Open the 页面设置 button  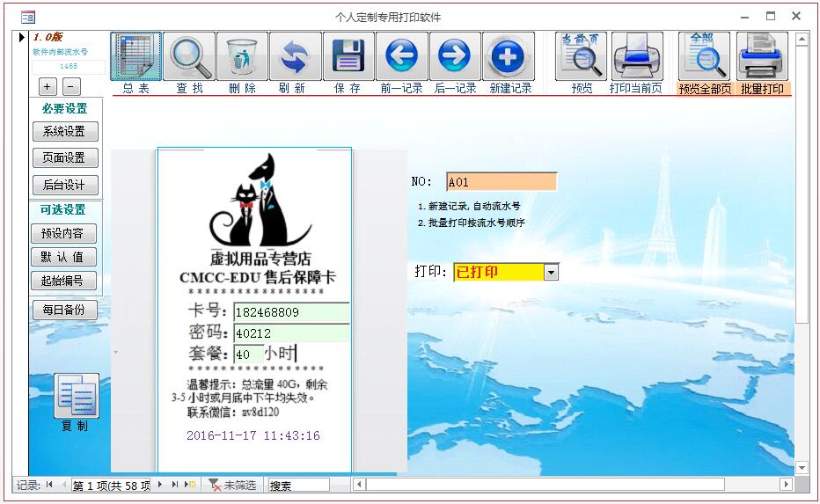click(x=65, y=157)
